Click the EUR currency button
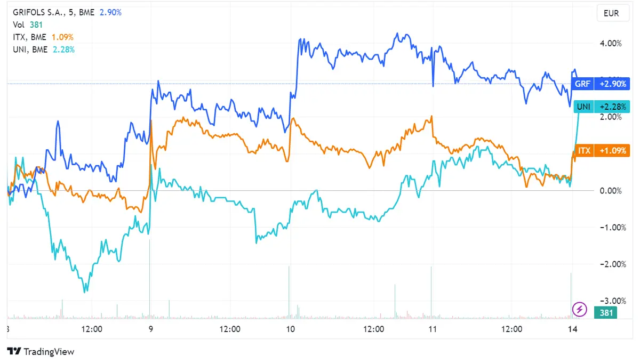This screenshot has width=640, height=364. 612,13
